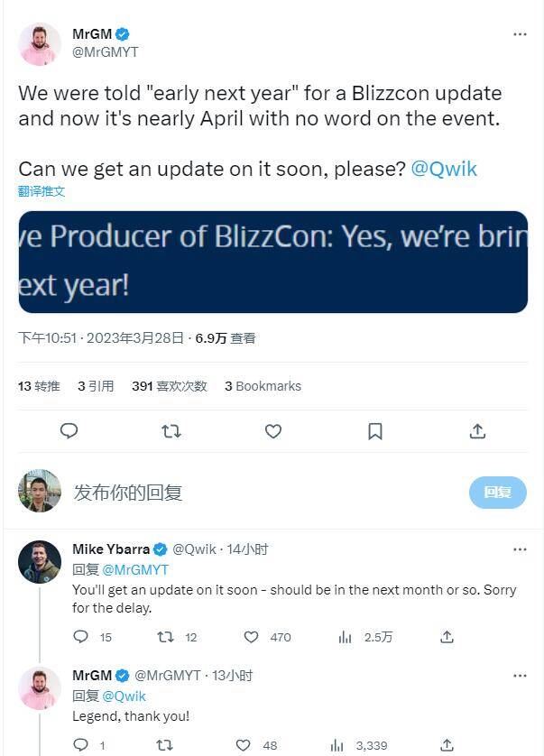Click the translate tweet link
The height and width of the screenshot is (756, 544).
pos(41,191)
